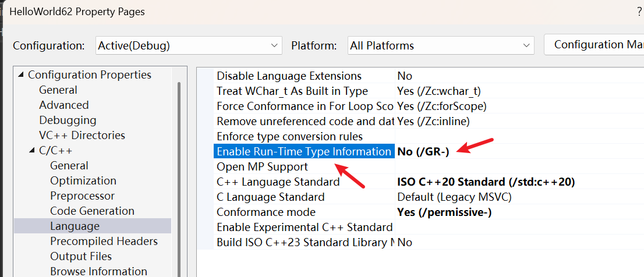Click the Conformance mode value field
Image resolution: width=644 pixels, height=277 pixels.
coord(444,212)
